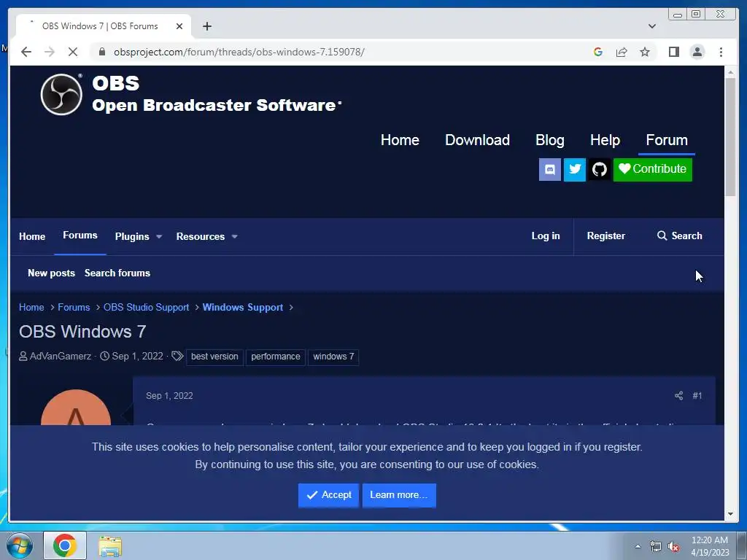This screenshot has width=747, height=560.
Task: Open the Twitter icon link
Action: pos(575,169)
